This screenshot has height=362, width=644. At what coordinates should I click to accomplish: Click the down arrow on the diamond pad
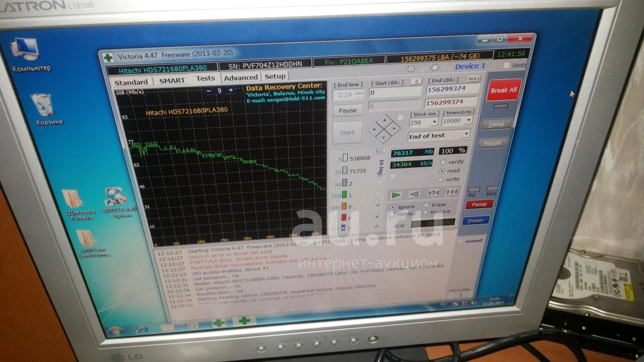pyautogui.click(x=384, y=136)
